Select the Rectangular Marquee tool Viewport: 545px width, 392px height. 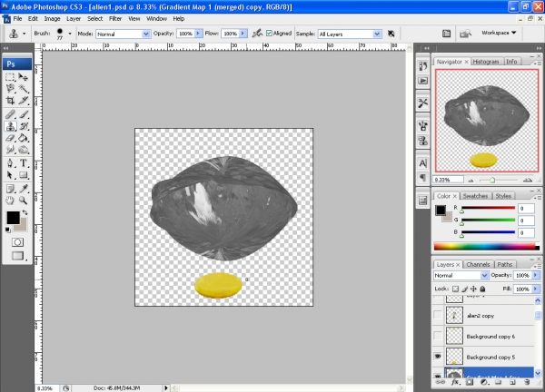[10, 77]
